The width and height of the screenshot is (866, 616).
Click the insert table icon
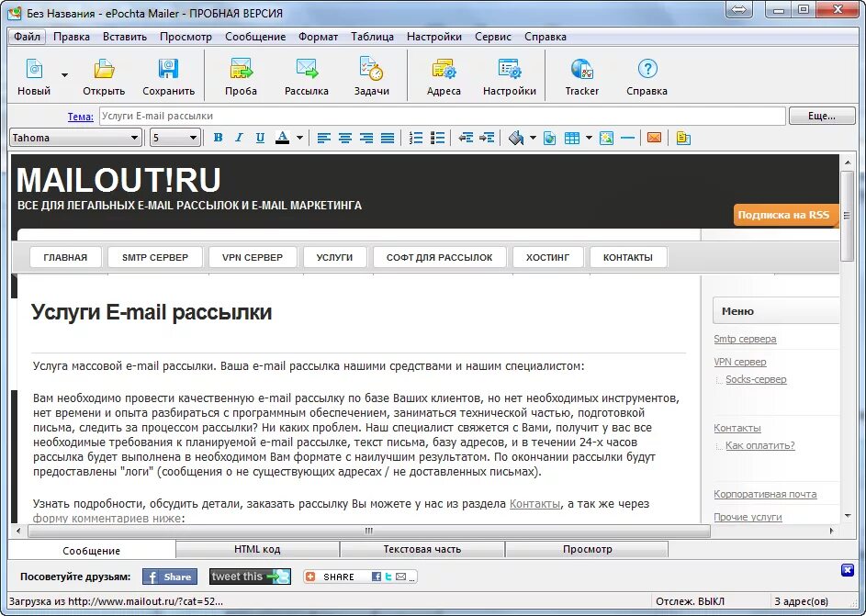point(572,138)
